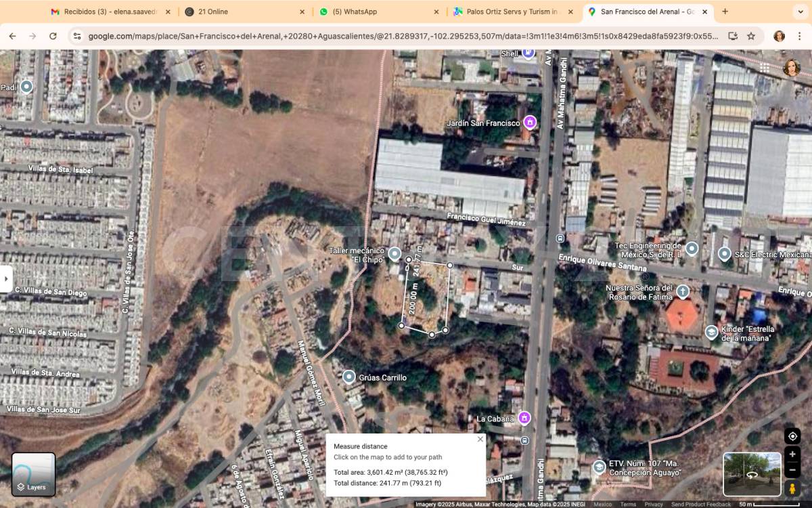Open the Privacy link in footer

tap(654, 504)
